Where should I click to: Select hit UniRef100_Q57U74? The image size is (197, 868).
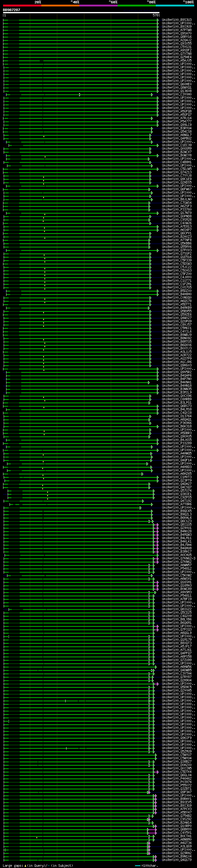pos(177,491)
